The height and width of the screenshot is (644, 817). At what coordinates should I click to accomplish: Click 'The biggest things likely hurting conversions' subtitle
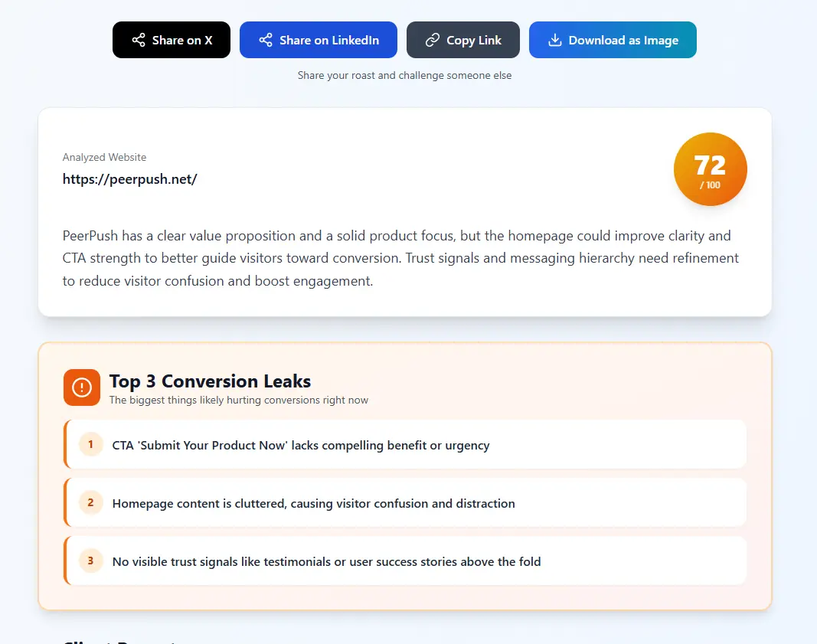tap(239, 400)
